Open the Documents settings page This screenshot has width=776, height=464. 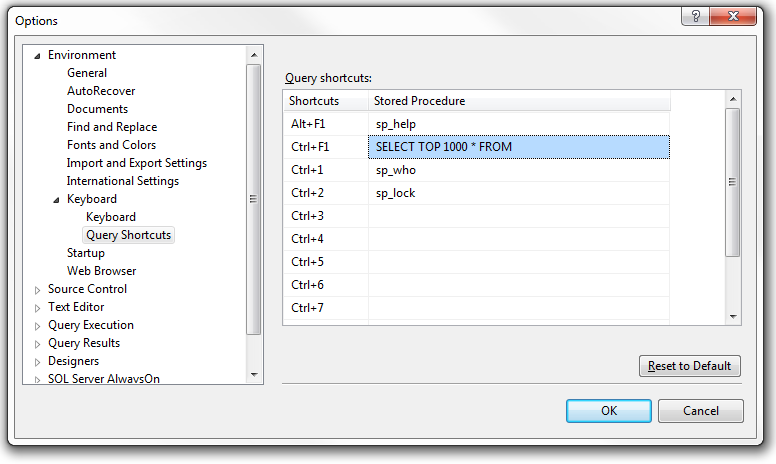click(x=97, y=109)
